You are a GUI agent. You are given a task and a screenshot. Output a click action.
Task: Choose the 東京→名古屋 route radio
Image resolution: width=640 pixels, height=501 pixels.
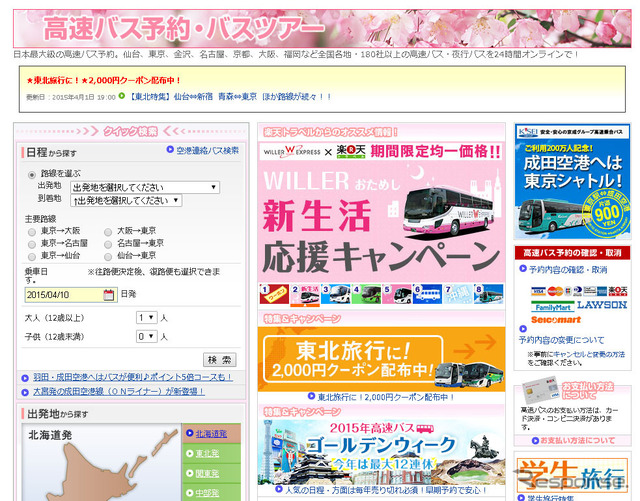pos(32,244)
